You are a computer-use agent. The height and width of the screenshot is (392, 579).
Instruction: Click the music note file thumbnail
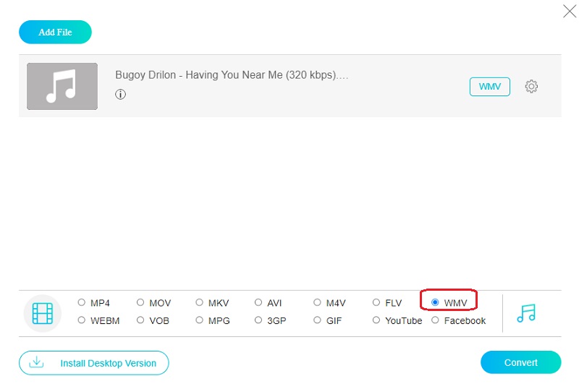62,86
